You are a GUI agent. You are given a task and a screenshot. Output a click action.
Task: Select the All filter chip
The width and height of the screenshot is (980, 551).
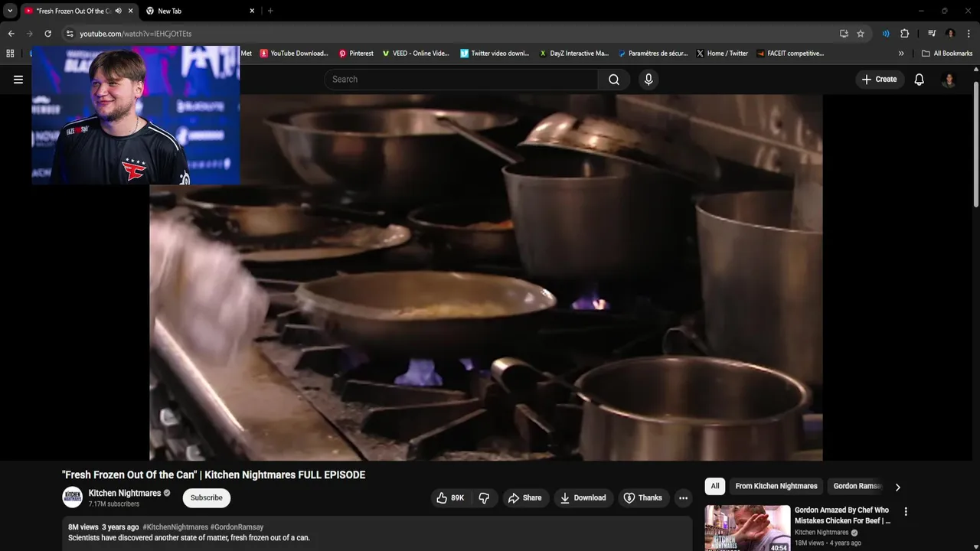(x=715, y=486)
